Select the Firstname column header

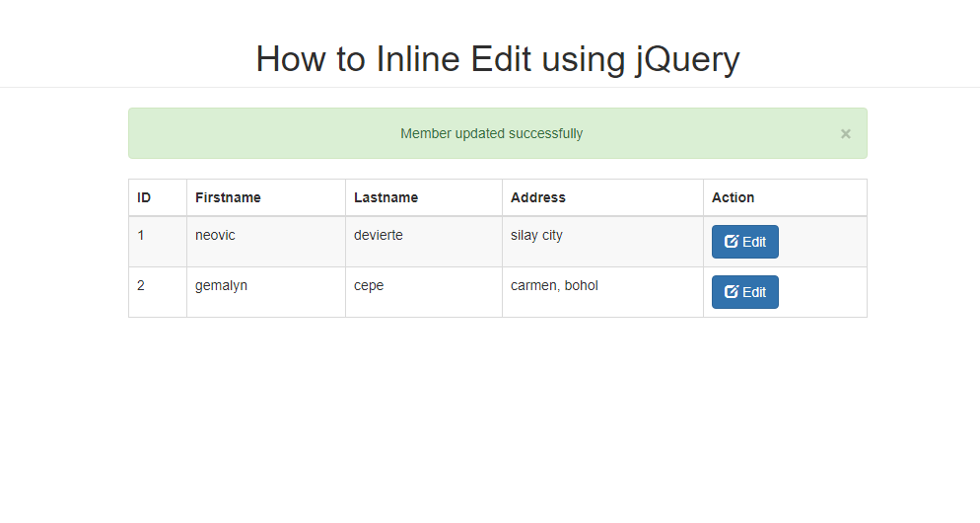[x=266, y=197]
